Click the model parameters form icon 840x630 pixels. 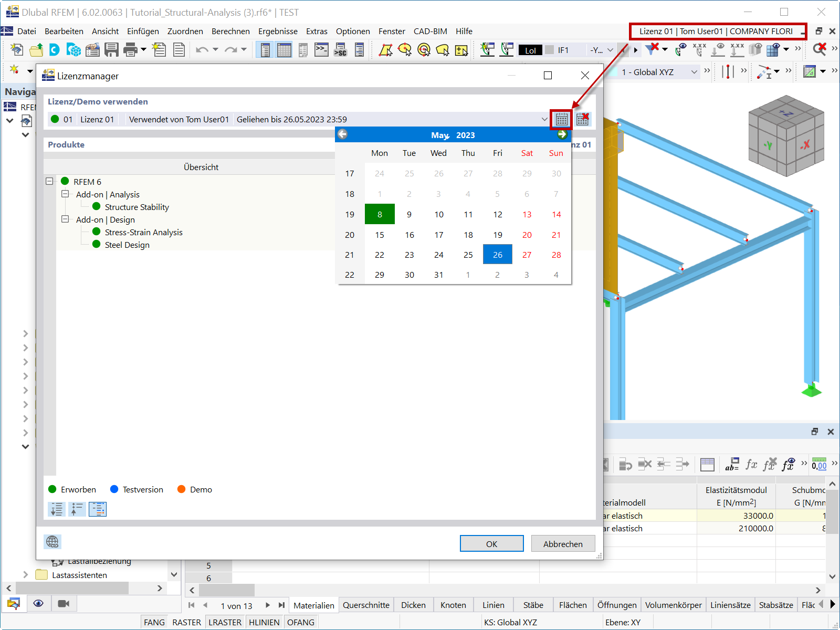(x=92, y=50)
